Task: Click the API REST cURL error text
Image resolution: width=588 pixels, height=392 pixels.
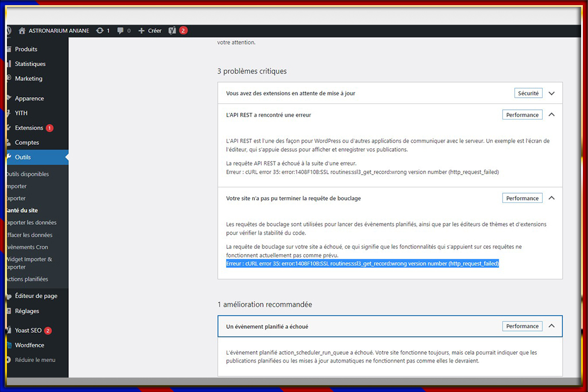Action: (x=362, y=172)
